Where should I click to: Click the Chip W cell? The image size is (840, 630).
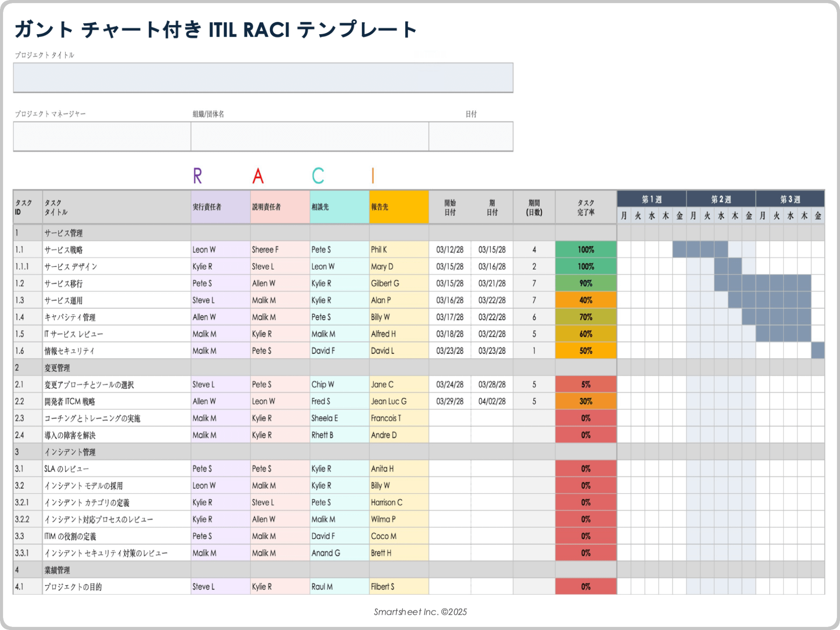(339, 384)
